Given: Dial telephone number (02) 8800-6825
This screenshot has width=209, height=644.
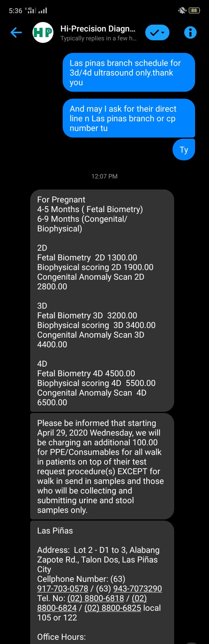Looking at the screenshot, I should point(113,608).
